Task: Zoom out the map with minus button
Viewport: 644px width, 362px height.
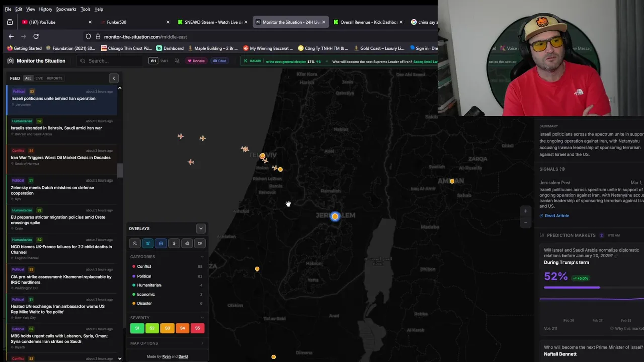Action: coord(526,222)
